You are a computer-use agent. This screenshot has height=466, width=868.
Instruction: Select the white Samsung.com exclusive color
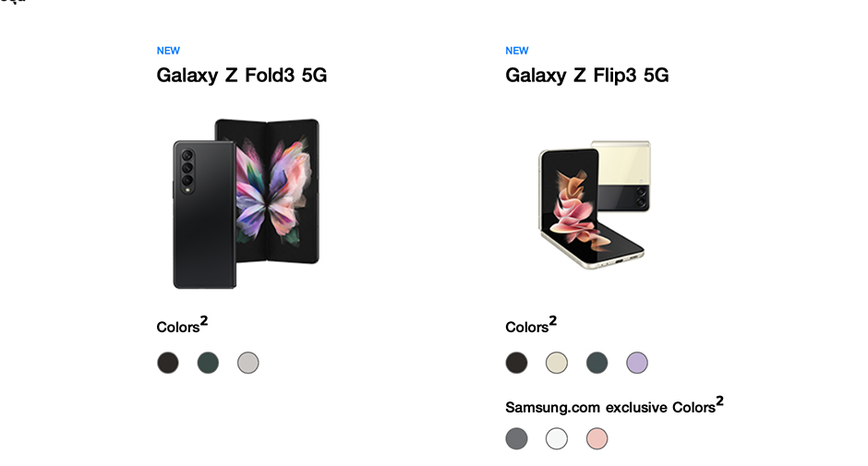pyautogui.click(x=557, y=439)
